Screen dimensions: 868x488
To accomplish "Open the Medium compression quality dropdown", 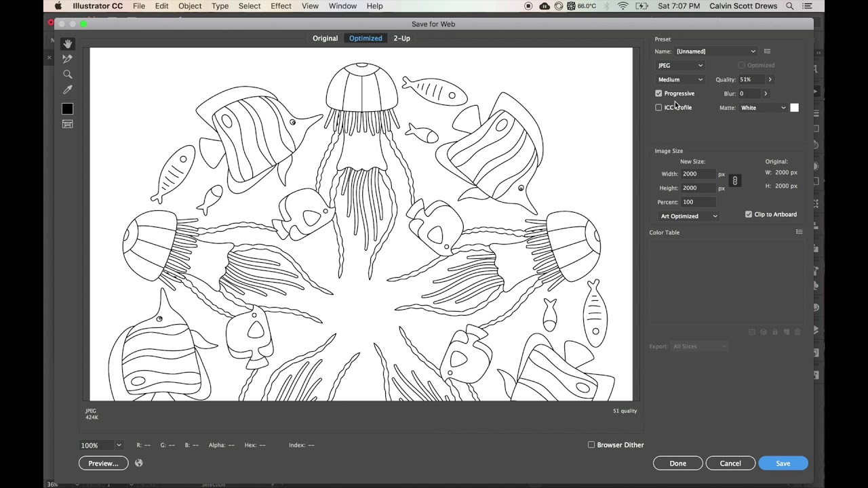I will (680, 79).
